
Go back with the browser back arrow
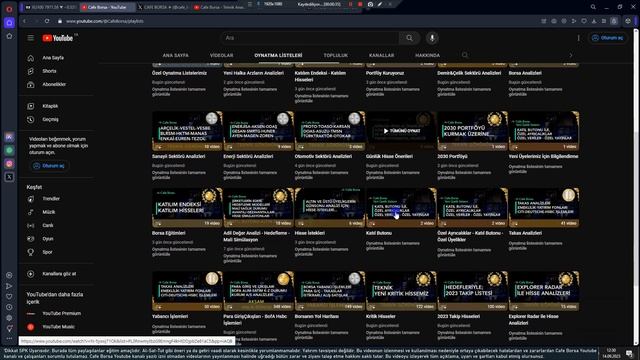[x=24, y=21]
